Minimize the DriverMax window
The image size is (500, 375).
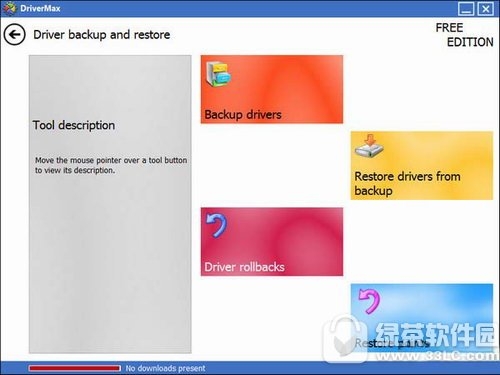(x=466, y=9)
